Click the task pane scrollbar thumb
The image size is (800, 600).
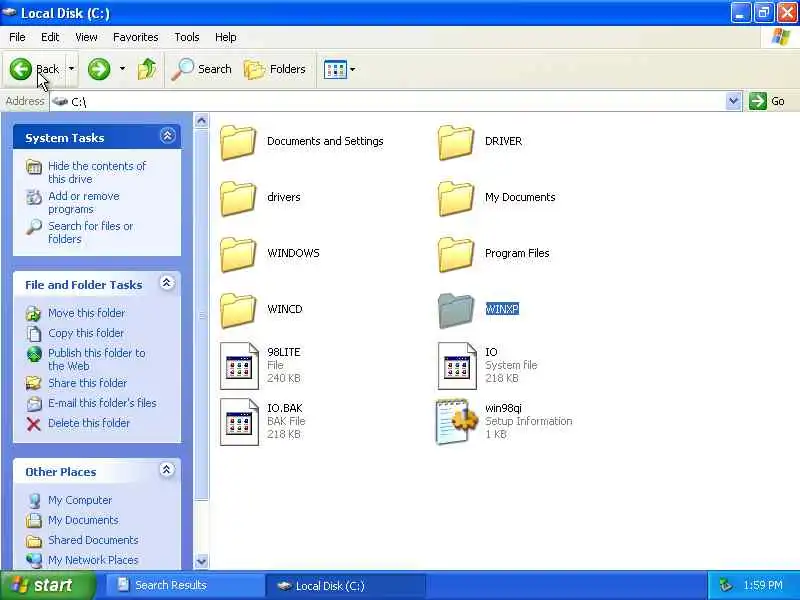point(202,314)
